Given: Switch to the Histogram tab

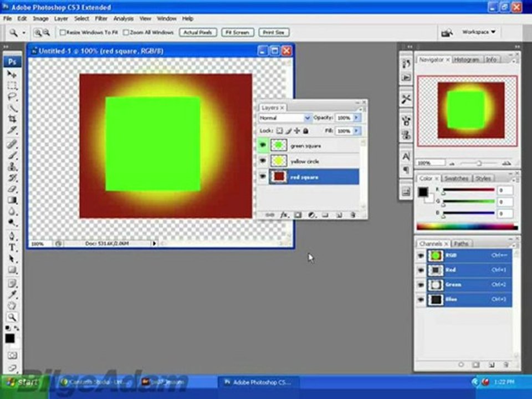Looking at the screenshot, I should [467, 59].
